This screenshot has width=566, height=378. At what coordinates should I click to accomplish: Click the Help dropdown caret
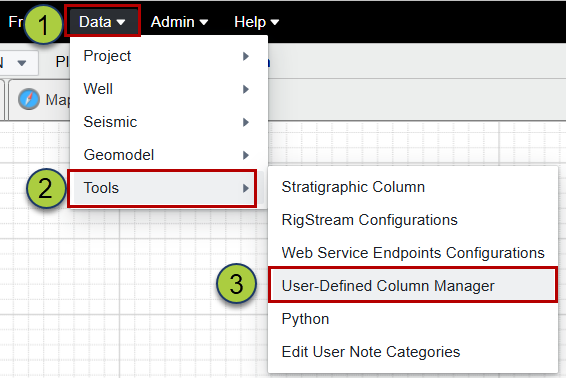tap(275, 22)
